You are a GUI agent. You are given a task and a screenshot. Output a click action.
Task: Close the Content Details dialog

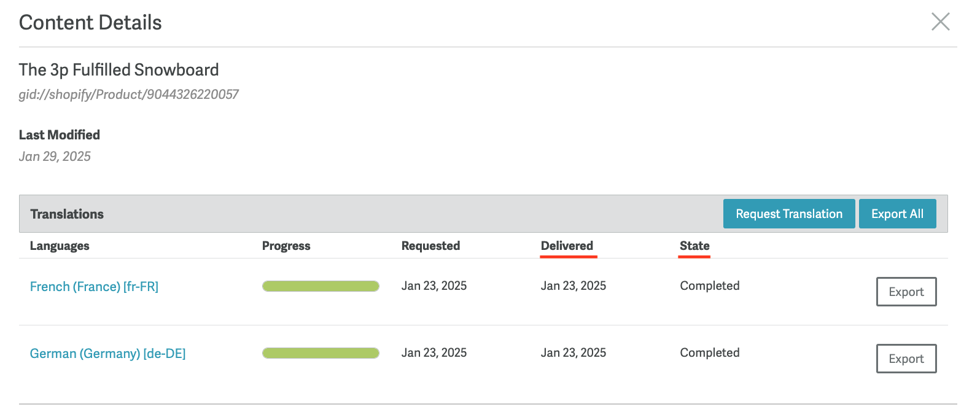(x=940, y=21)
